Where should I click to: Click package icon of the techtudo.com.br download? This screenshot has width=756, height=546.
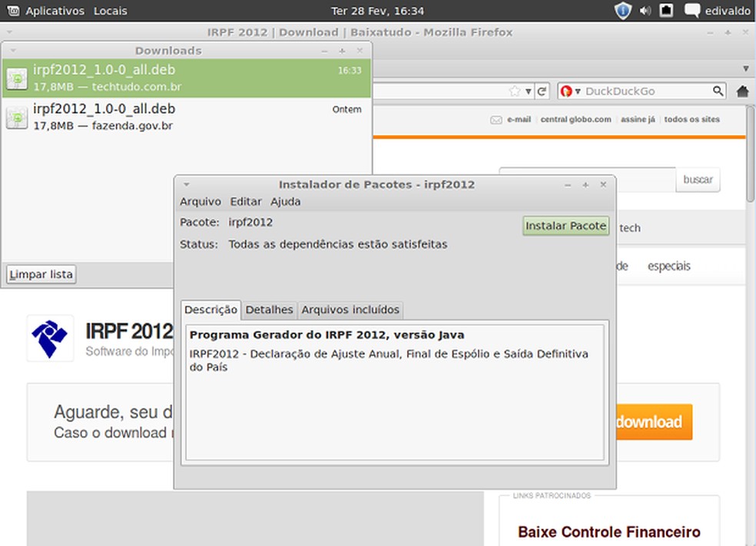(17, 78)
